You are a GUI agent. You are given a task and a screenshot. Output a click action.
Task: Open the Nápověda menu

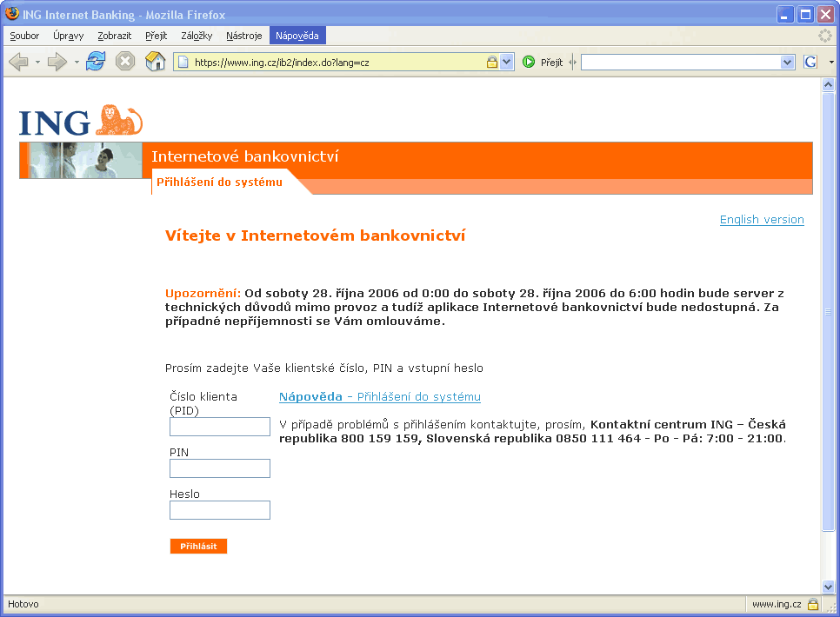coord(297,36)
